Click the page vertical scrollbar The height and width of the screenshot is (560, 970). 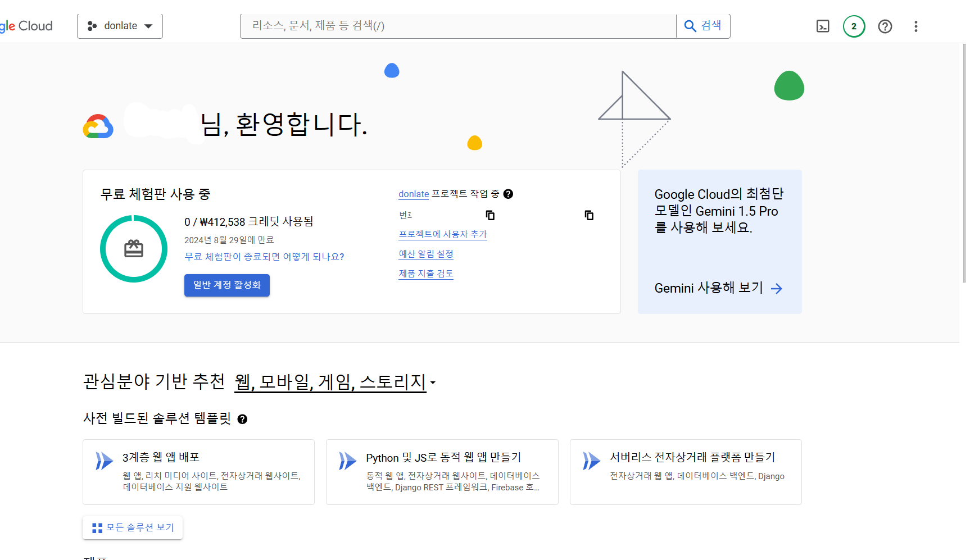coord(964,163)
